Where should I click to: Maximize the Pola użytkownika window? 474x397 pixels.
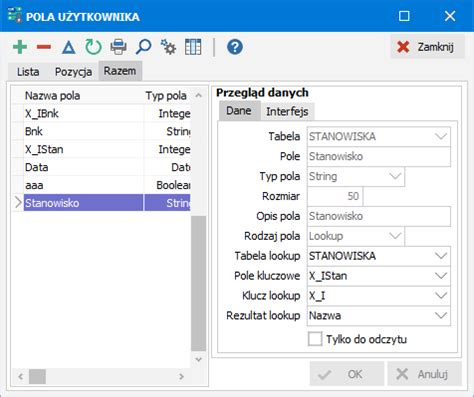point(404,16)
